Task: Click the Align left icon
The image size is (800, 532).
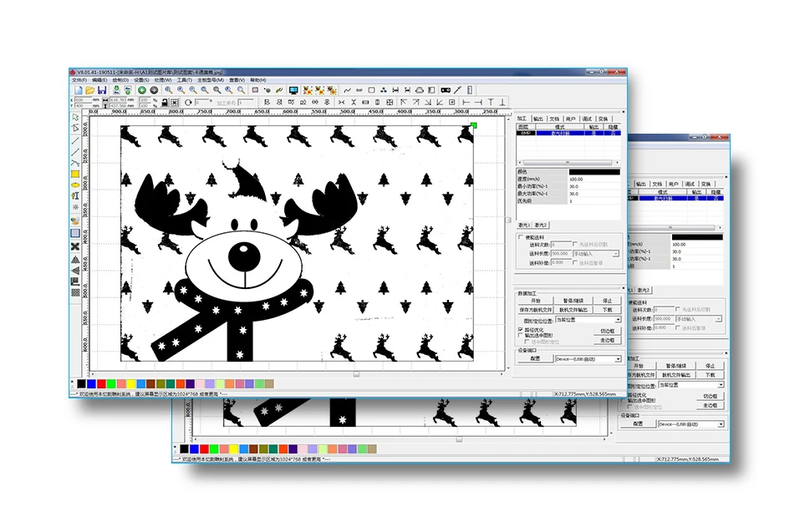Action: (x=466, y=103)
